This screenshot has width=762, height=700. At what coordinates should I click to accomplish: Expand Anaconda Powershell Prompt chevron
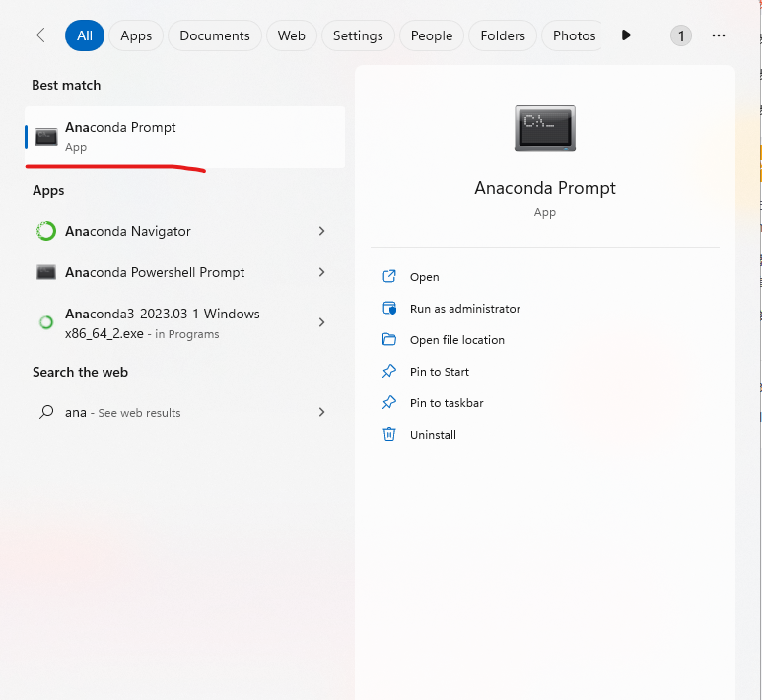pyautogui.click(x=321, y=272)
